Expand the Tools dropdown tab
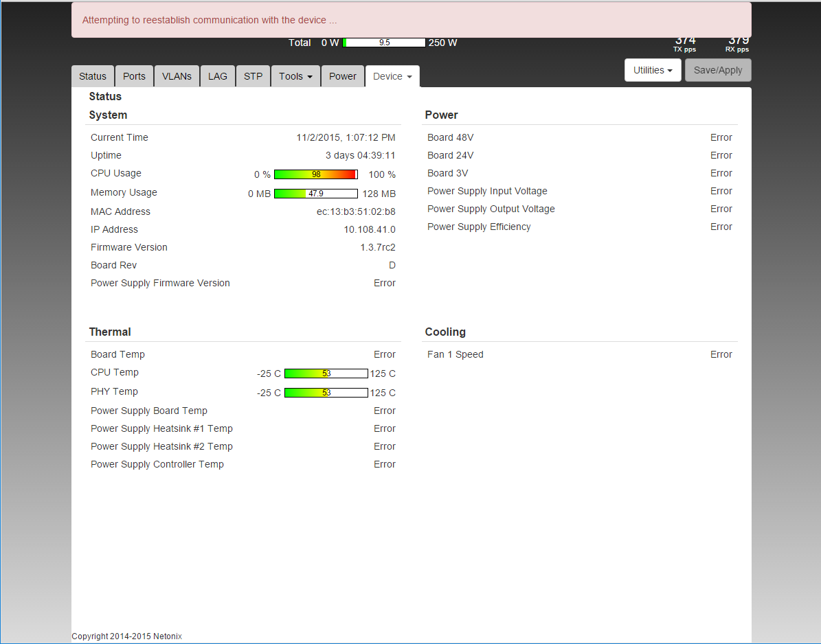 click(x=295, y=76)
